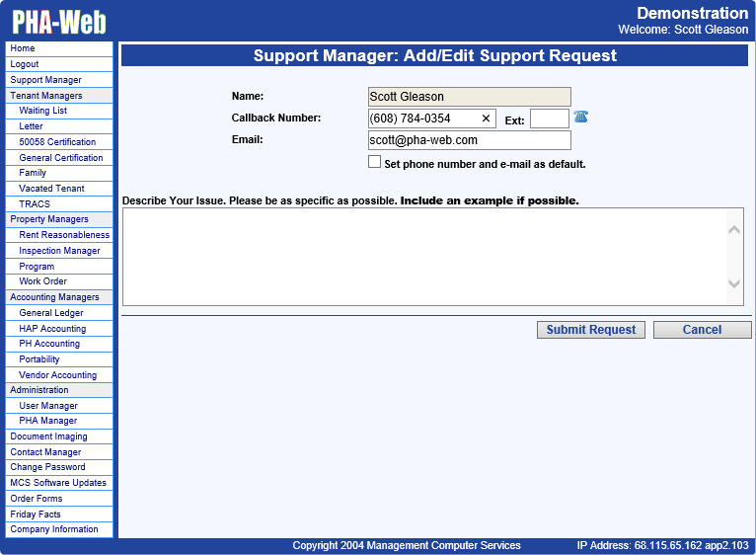This screenshot has width=756, height=555.
Task: Click scroll down arrow in issue description box
Action: tap(734, 283)
